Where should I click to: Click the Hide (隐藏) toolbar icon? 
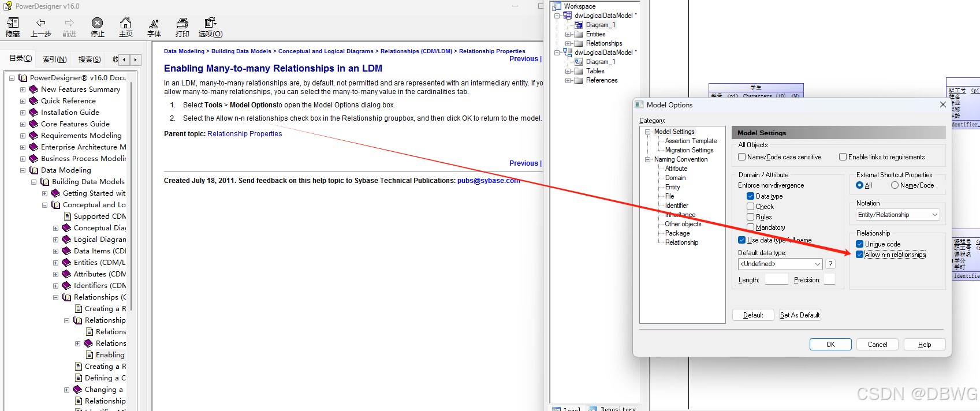13,23
